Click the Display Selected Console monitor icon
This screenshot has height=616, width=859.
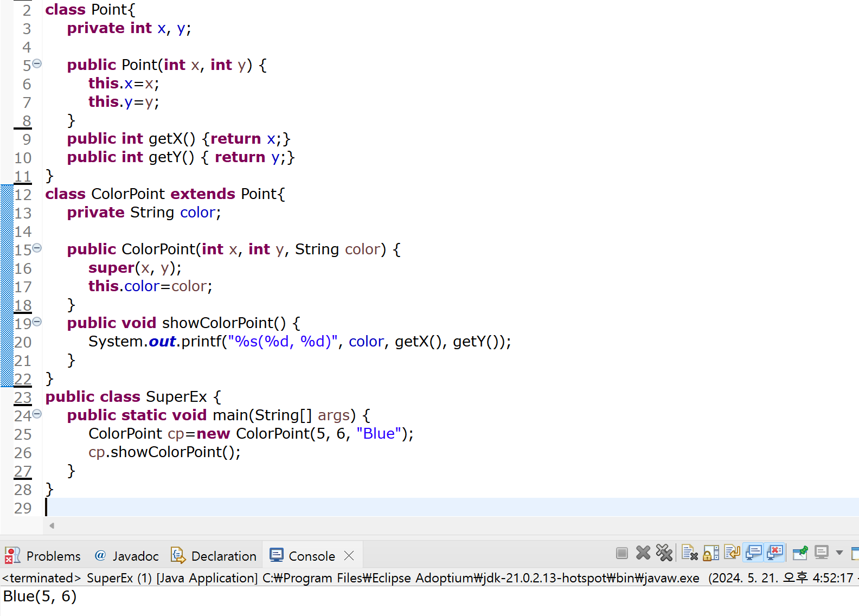(x=822, y=553)
